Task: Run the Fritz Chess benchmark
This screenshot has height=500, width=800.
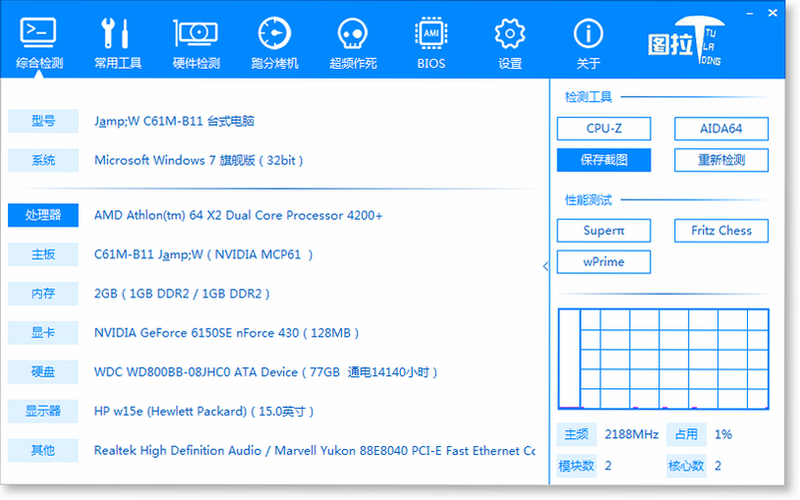Action: 721,231
